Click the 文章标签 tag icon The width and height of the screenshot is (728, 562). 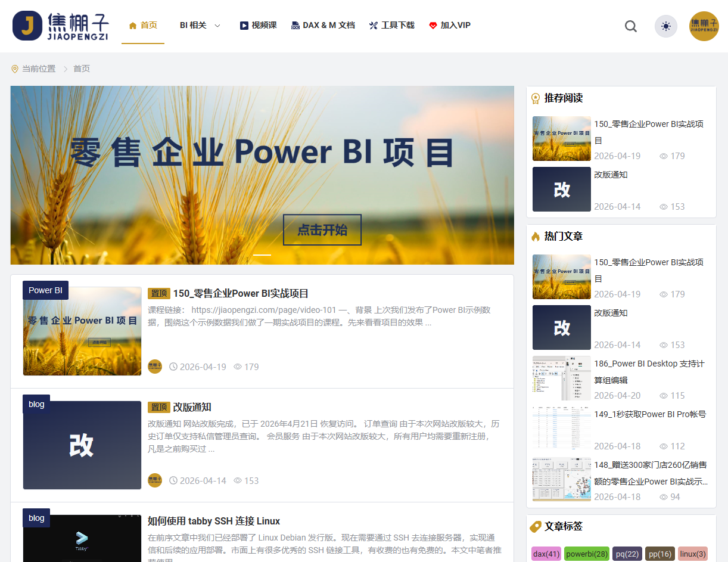[536, 527]
